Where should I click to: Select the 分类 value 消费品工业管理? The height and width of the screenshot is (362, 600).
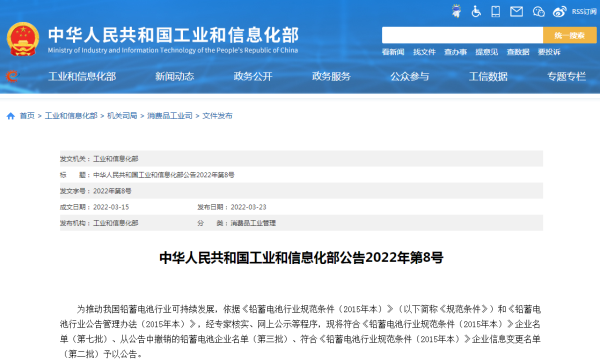pos(253,223)
